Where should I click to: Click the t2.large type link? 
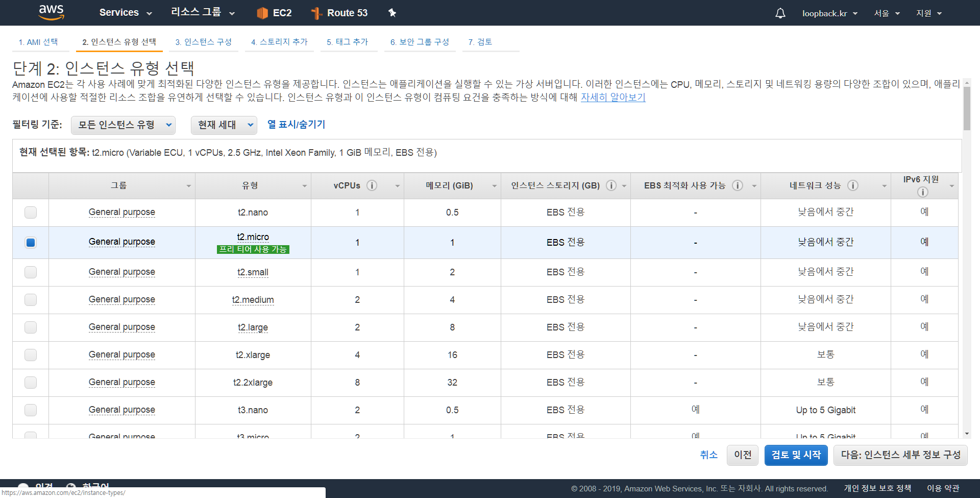[x=253, y=327]
